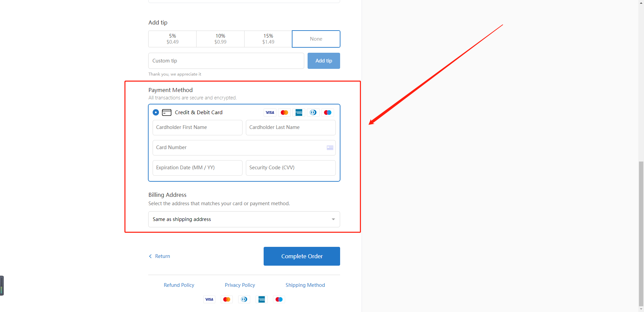Focus the Cardholder First Name field
Image resolution: width=644 pixels, height=312 pixels.
pos(197,128)
